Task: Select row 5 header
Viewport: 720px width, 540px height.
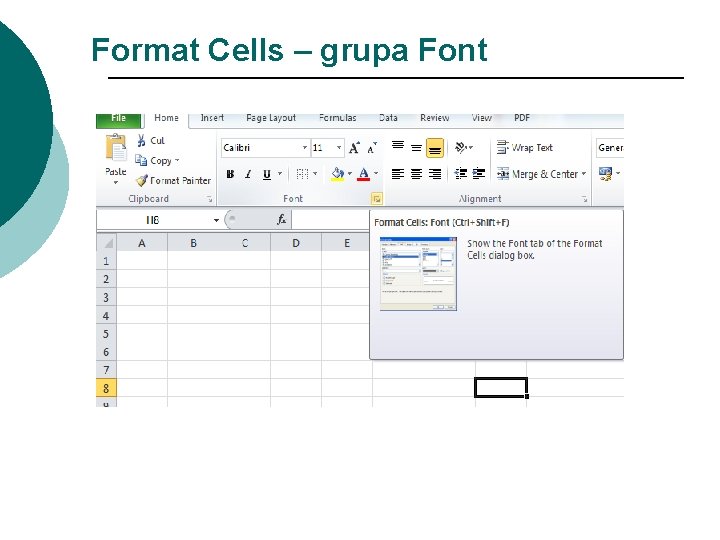Action: coord(106,333)
